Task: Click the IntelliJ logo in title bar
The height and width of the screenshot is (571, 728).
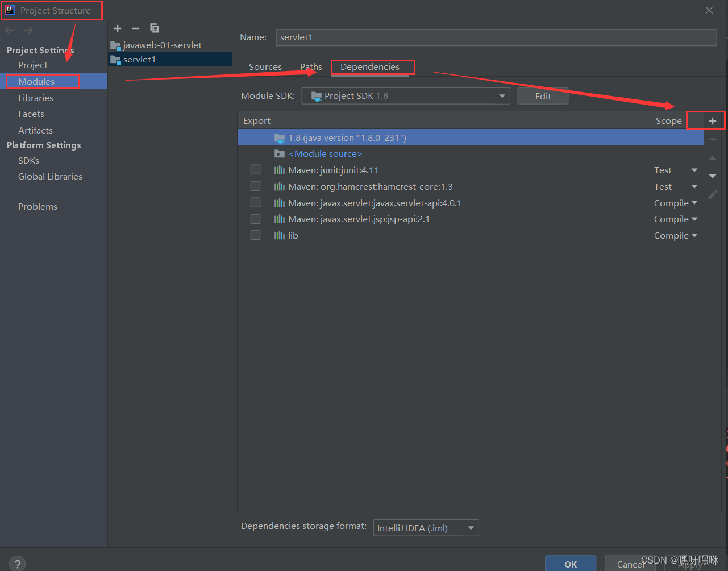Action: pyautogui.click(x=10, y=10)
